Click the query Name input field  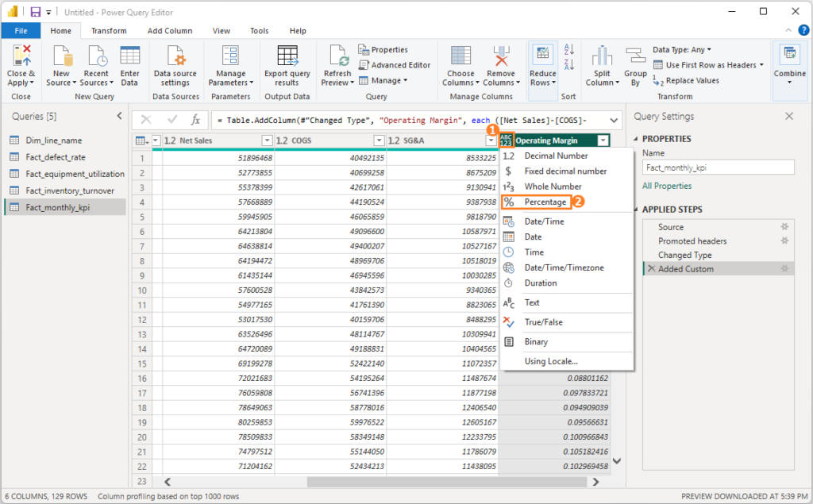[718, 167]
